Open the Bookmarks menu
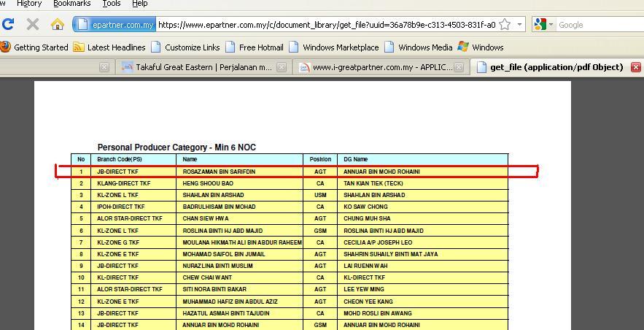The image size is (644, 330). 71,4
